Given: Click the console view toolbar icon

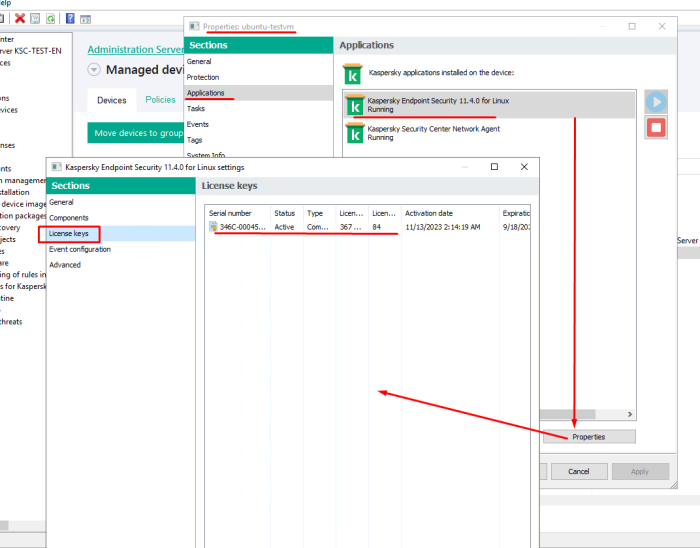Looking at the screenshot, I should point(85,19).
